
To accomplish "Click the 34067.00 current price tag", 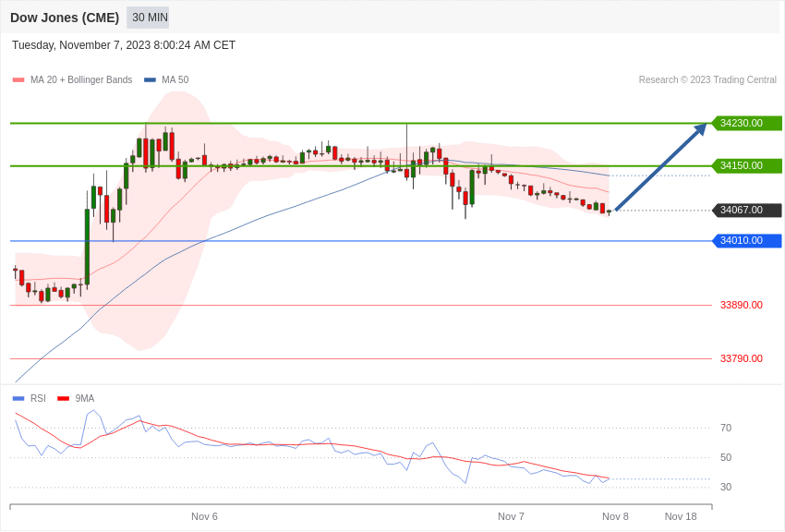I will [x=746, y=211].
